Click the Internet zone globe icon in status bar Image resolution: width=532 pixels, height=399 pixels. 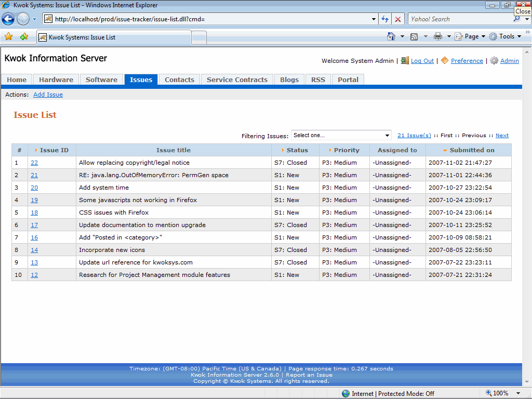[x=345, y=394]
